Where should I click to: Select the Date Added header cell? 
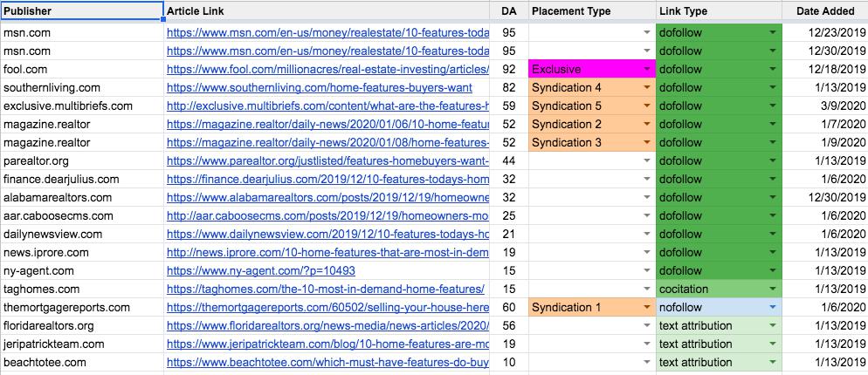(x=824, y=11)
